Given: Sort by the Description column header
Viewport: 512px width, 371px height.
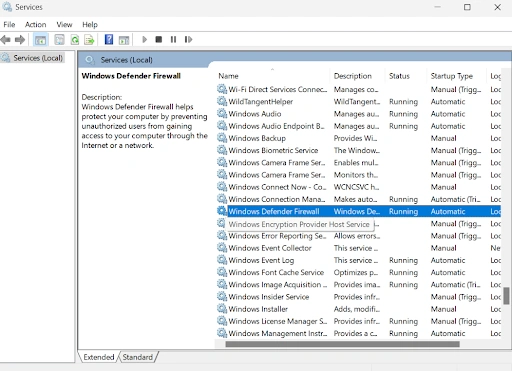Looking at the screenshot, I should (x=357, y=76).
